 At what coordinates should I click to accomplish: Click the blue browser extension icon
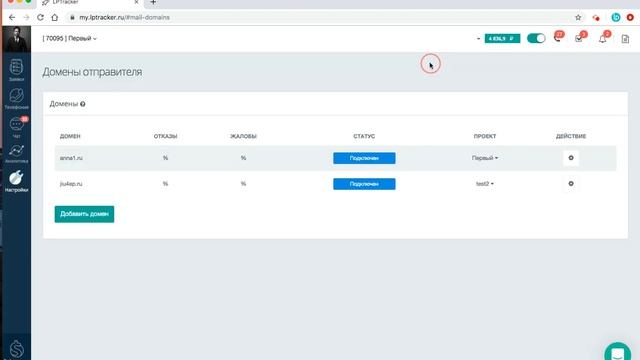coord(616,17)
